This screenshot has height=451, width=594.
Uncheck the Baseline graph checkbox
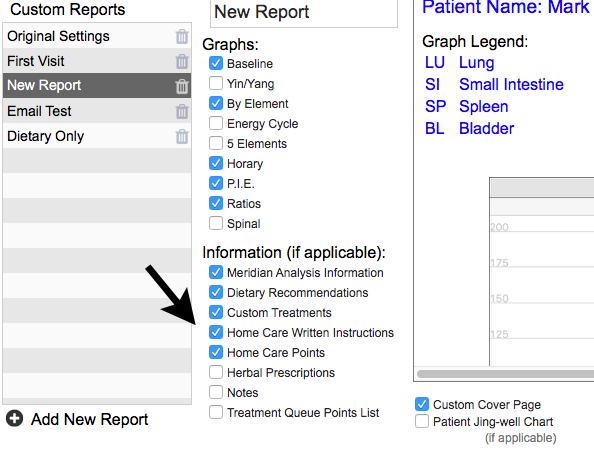click(x=216, y=63)
